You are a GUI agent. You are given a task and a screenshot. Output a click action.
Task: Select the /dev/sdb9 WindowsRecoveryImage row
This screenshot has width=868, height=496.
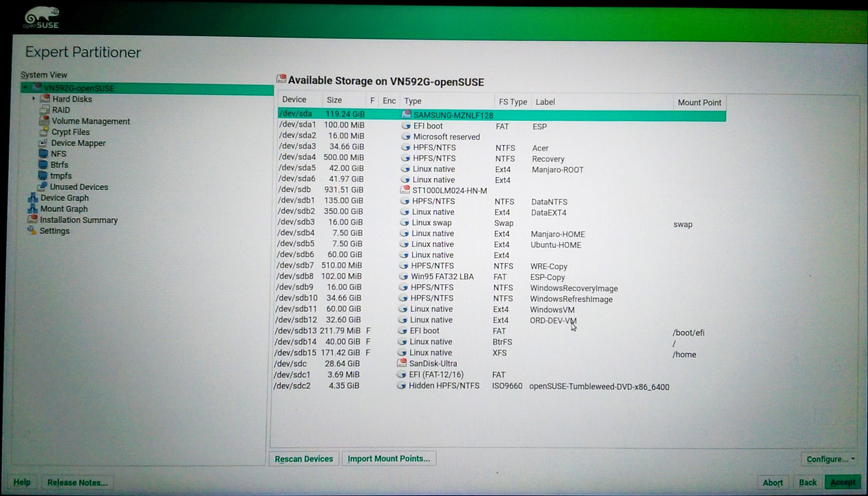(500, 288)
